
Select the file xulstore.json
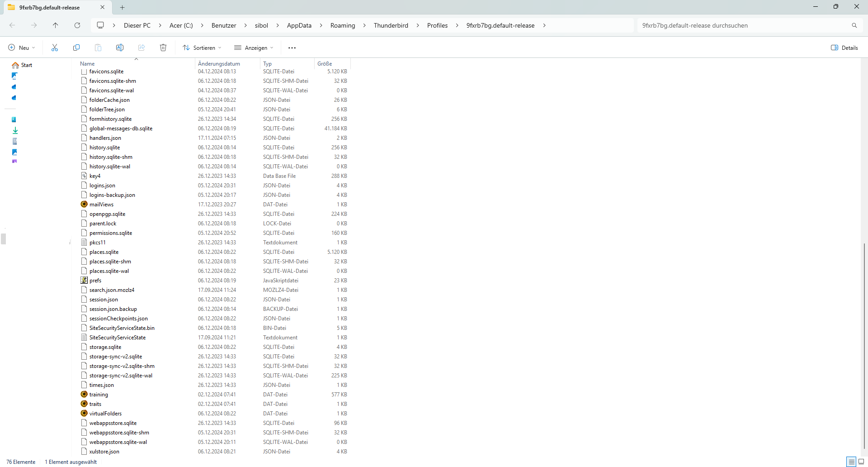click(x=104, y=452)
